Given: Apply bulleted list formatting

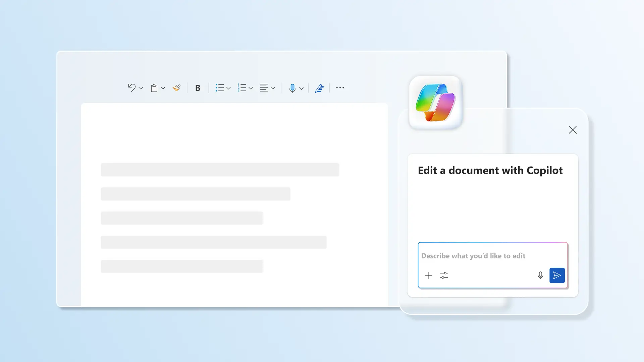Looking at the screenshot, I should point(220,88).
